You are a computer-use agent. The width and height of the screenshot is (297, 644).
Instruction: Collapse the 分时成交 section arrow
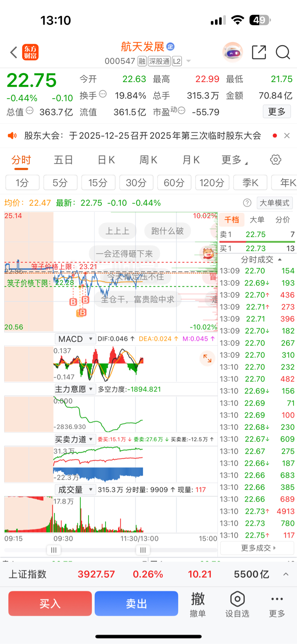280,260
